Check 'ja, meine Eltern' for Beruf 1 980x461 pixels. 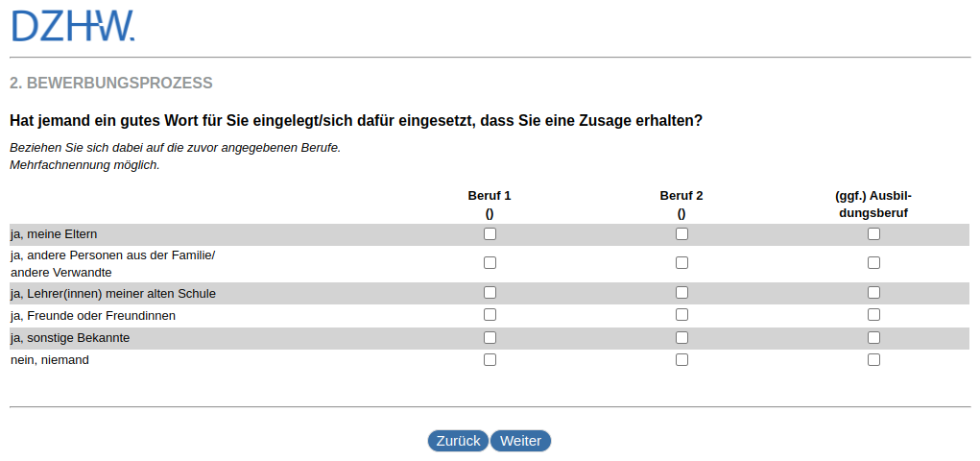point(490,233)
